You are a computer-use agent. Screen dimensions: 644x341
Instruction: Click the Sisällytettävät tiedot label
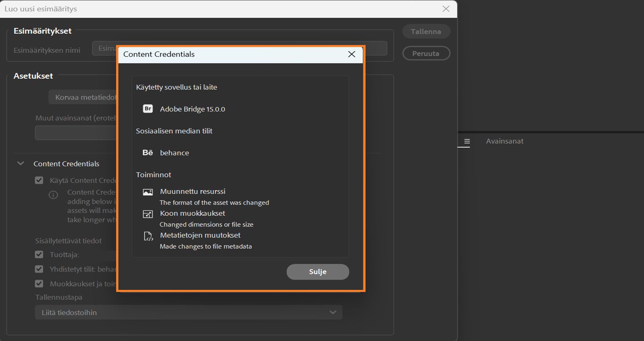(68, 241)
